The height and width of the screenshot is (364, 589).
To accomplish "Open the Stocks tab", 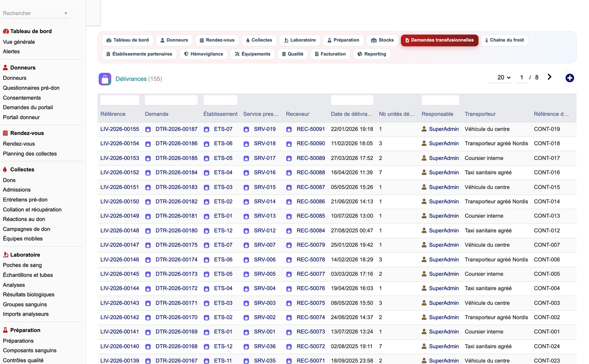I will [x=382, y=40].
